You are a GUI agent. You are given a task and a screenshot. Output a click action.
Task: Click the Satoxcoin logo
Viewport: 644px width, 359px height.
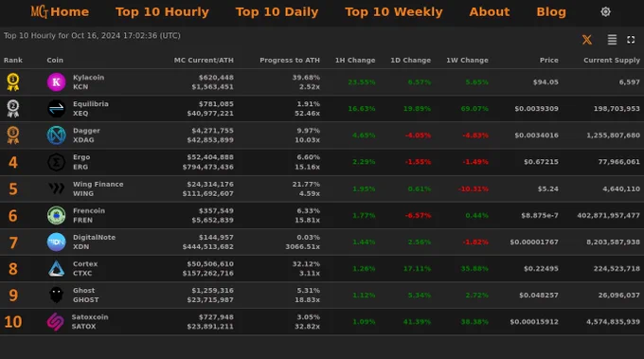56,322
